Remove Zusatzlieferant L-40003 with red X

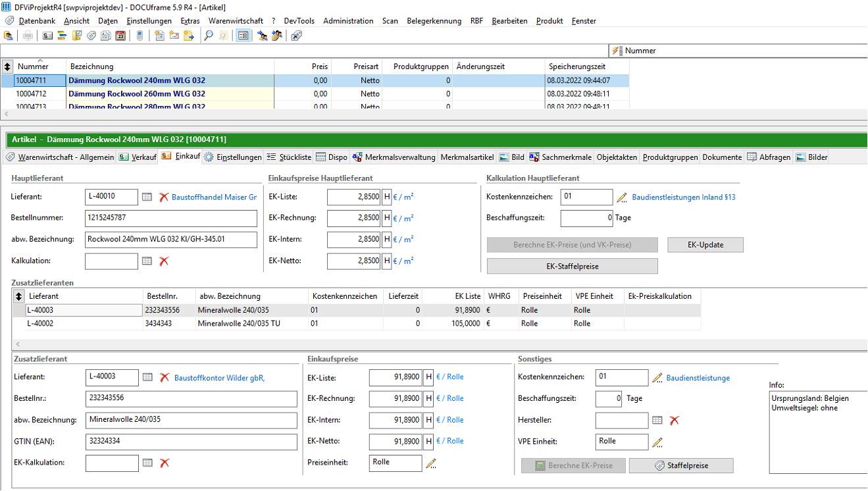(x=164, y=377)
